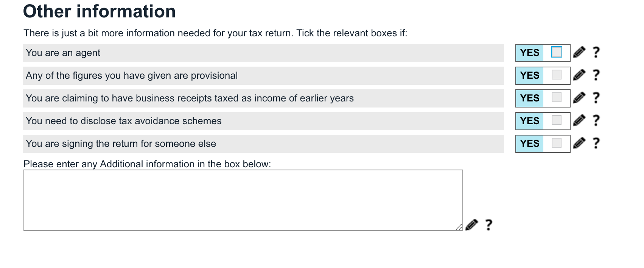Image resolution: width=644 pixels, height=268 pixels.
Task: Tick YES for business receipts taxed in earlier years
Action: coord(557,97)
